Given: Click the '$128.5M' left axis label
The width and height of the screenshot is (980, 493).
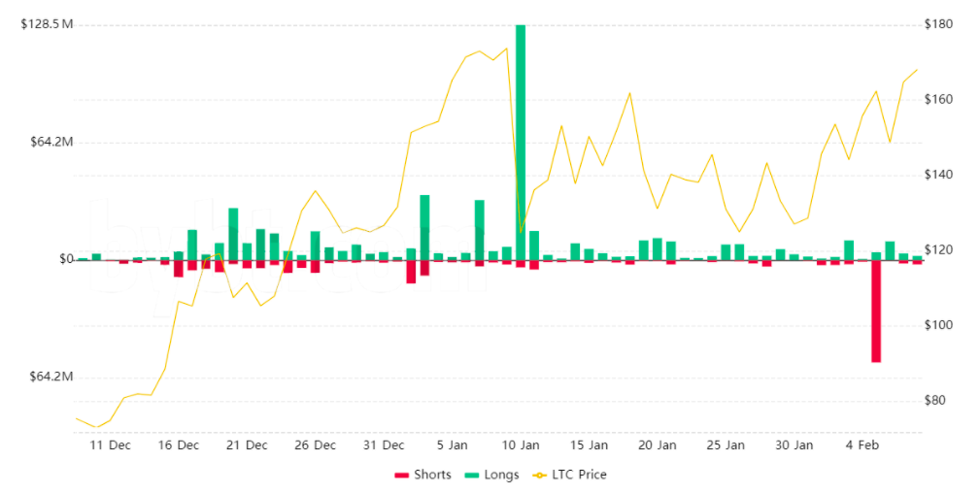Looking at the screenshot, I should click(x=47, y=24).
